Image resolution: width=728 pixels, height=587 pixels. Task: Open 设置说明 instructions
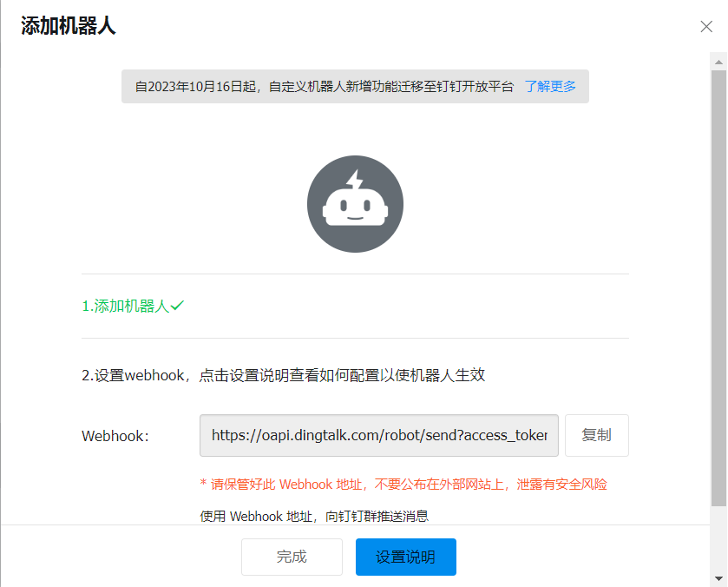406,557
